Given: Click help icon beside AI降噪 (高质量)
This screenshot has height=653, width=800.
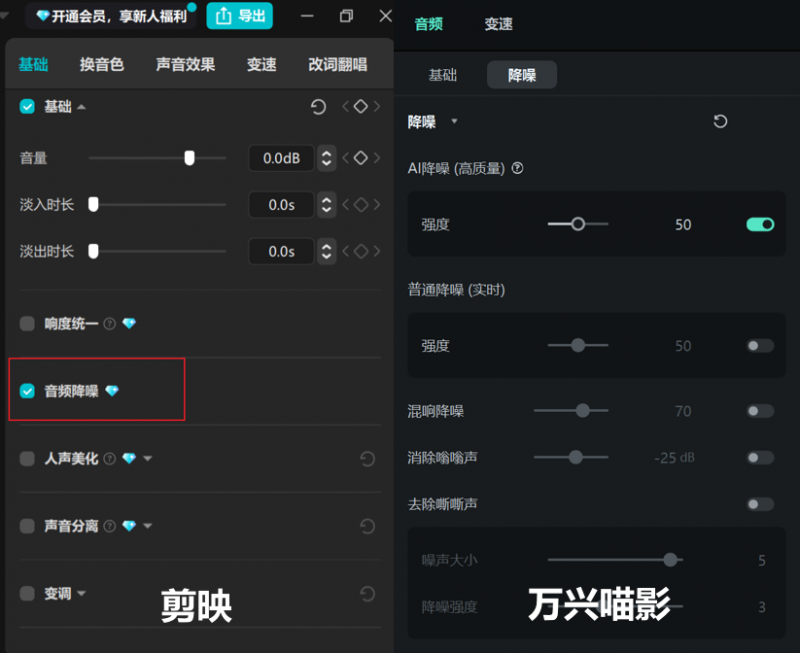Looking at the screenshot, I should [x=517, y=169].
